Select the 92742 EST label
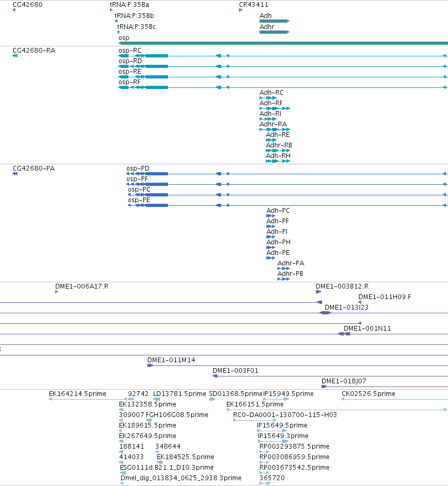This screenshot has width=448, height=486. point(138,394)
